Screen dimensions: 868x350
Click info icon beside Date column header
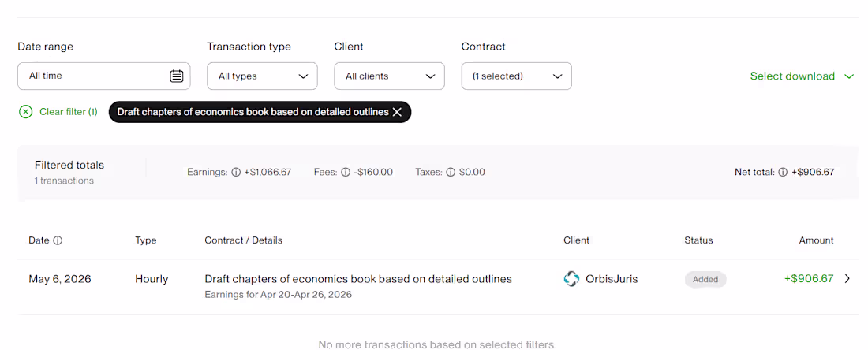(58, 240)
